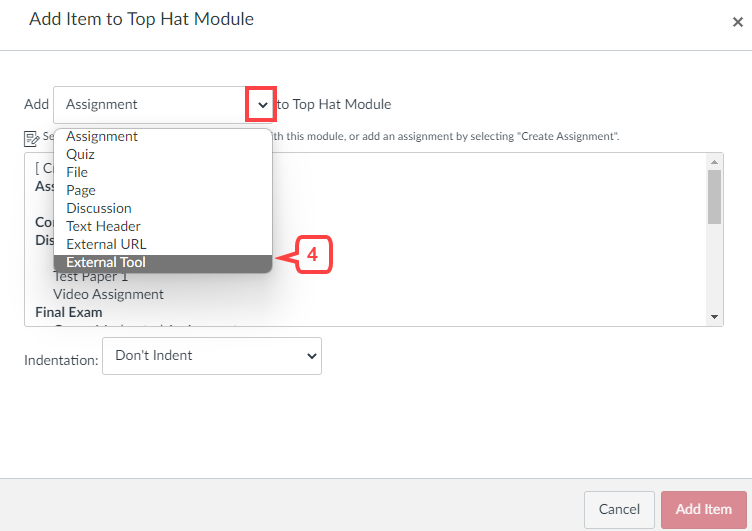Open the Indentation dropdown
The height and width of the screenshot is (531, 752).
click(212, 356)
